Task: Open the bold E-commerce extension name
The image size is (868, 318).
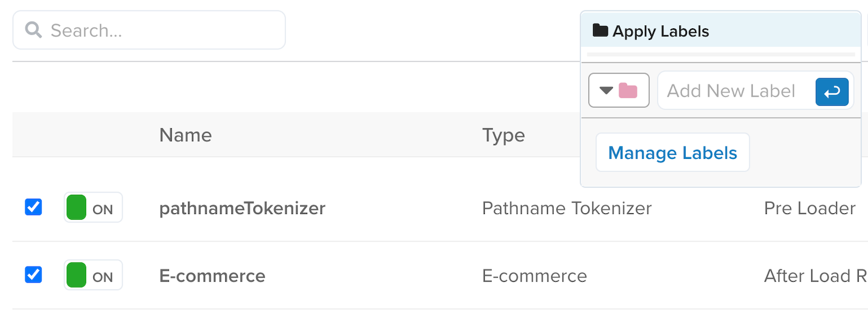Action: [x=212, y=276]
